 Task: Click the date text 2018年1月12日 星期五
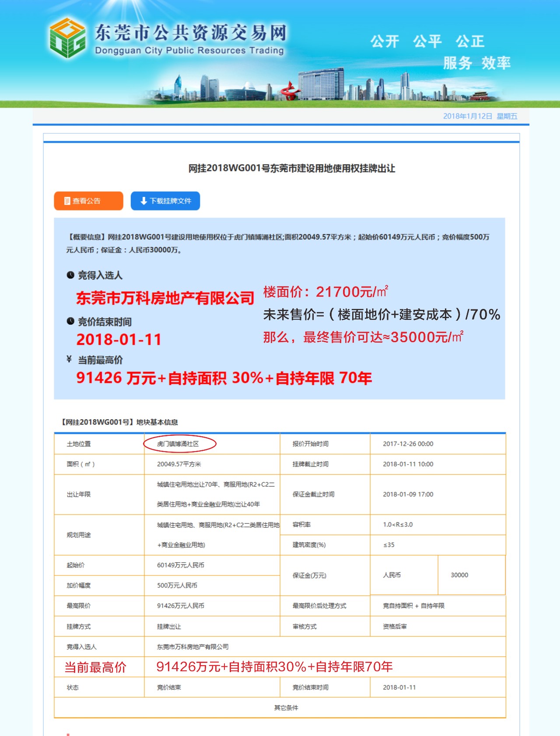(480, 116)
